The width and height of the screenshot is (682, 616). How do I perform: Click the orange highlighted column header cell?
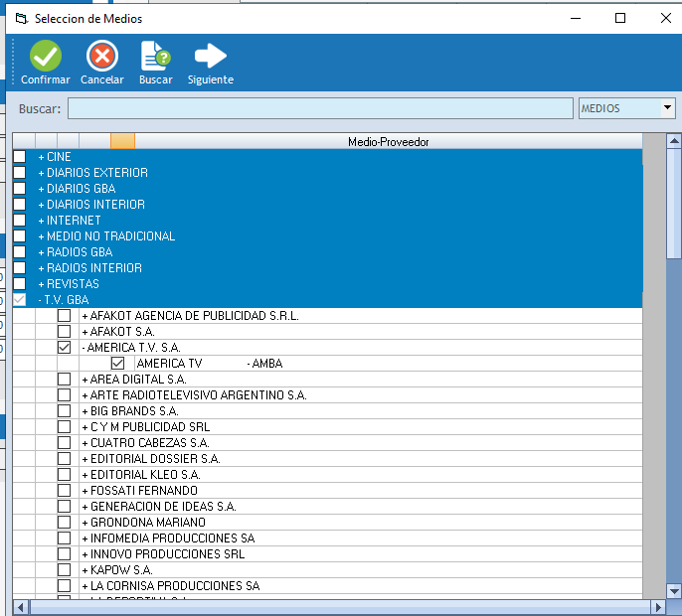[x=122, y=142]
